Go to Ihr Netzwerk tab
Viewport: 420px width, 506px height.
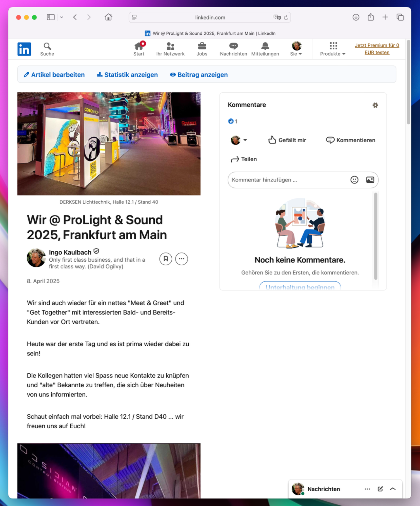tap(170, 49)
